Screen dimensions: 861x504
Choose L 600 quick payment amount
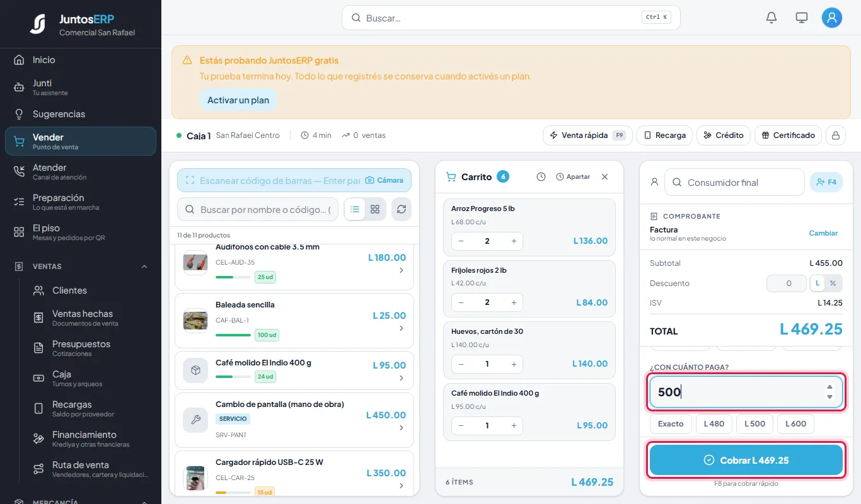795,424
